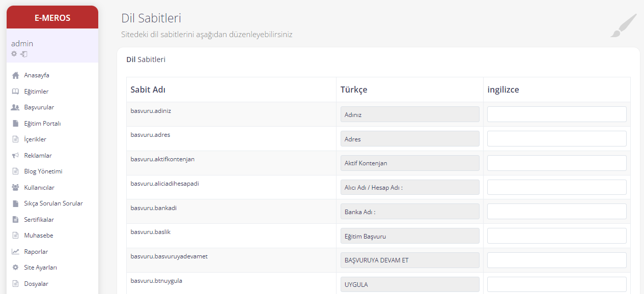
Task: Click the ingilizce column header
Action: pos(503,90)
